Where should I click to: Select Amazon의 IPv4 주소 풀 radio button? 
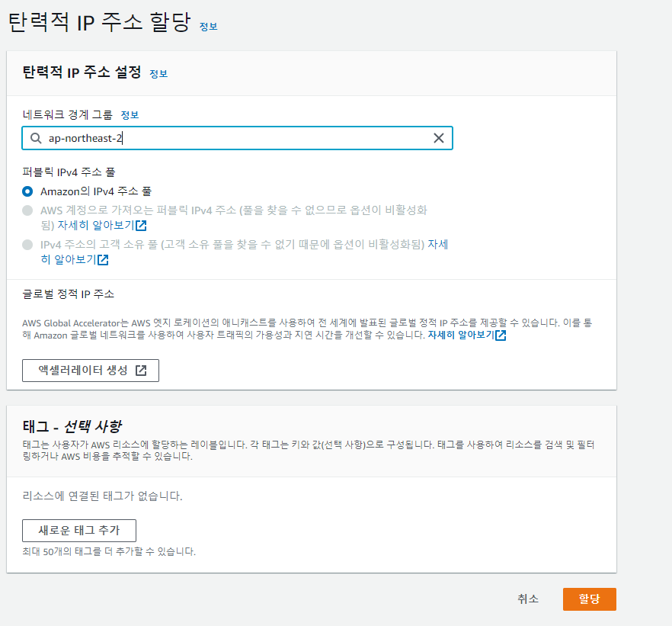pyautogui.click(x=27, y=191)
